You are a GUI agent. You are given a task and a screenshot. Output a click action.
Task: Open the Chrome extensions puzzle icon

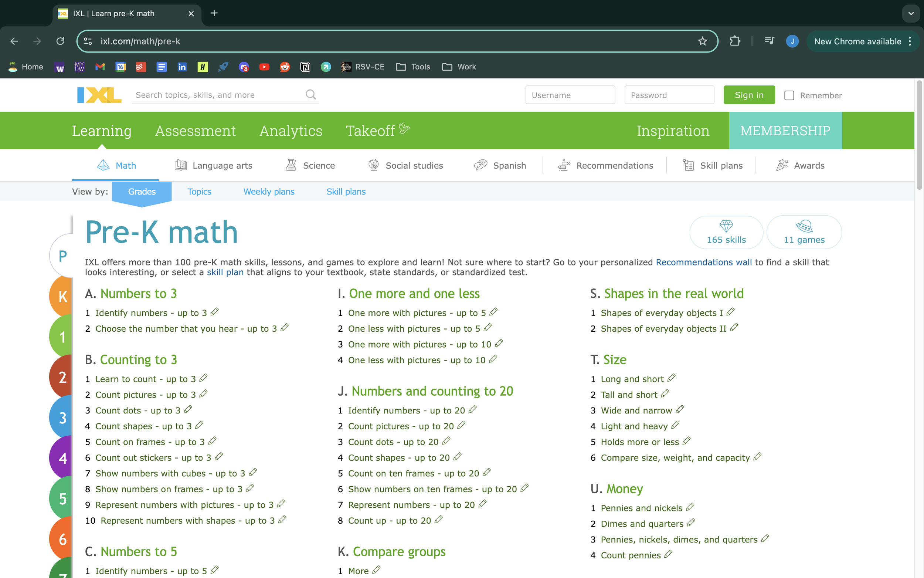click(x=734, y=41)
